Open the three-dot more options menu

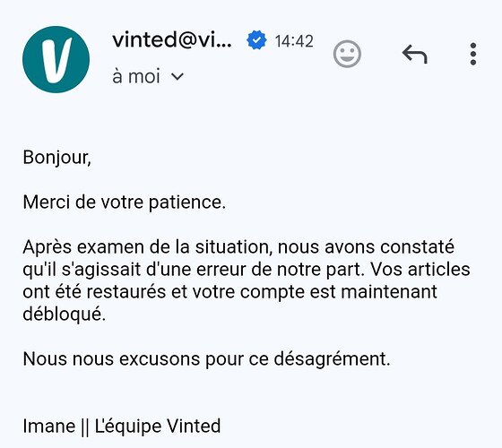pyautogui.click(x=473, y=54)
